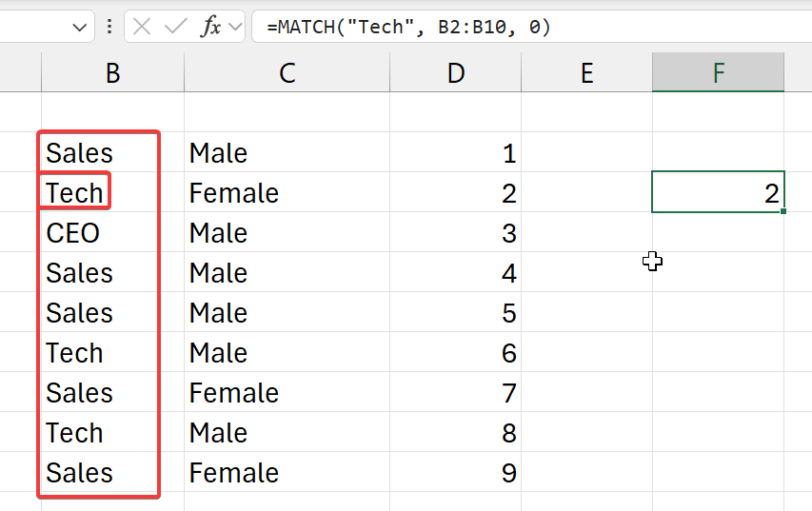This screenshot has height=511, width=812.
Task: Open the Name Box dropdown arrow
Action: pos(79,28)
